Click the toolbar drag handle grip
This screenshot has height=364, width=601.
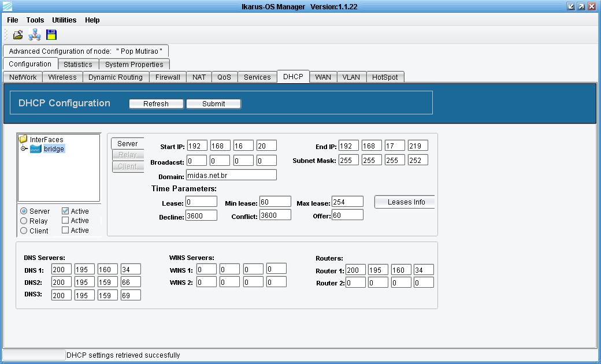(6, 35)
